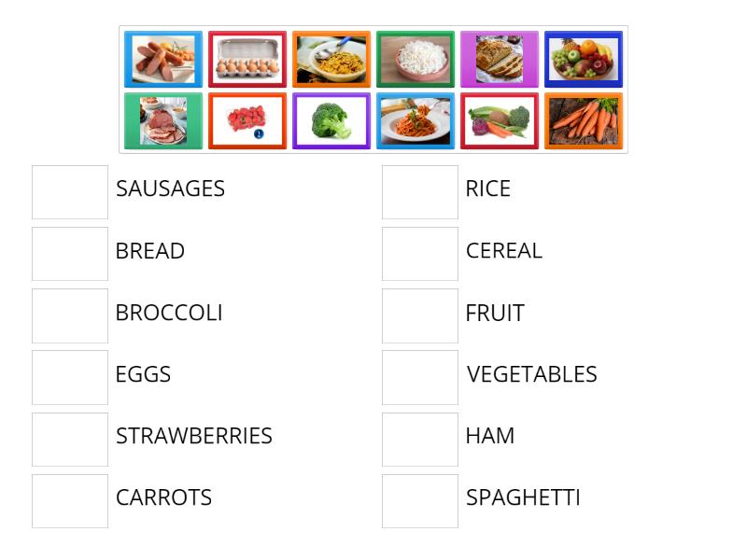Select the fruit bowl picture
The height and width of the screenshot is (560, 747).
click(583, 59)
